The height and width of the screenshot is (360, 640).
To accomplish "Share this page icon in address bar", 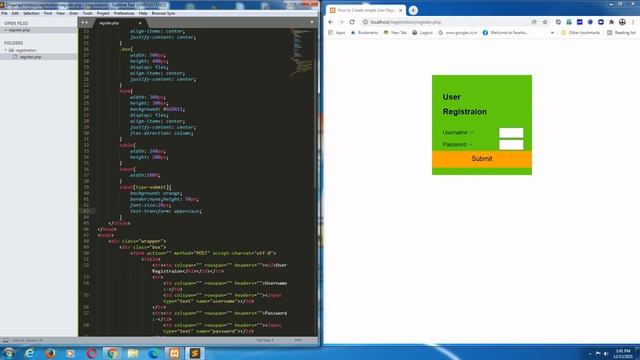I will (x=534, y=22).
